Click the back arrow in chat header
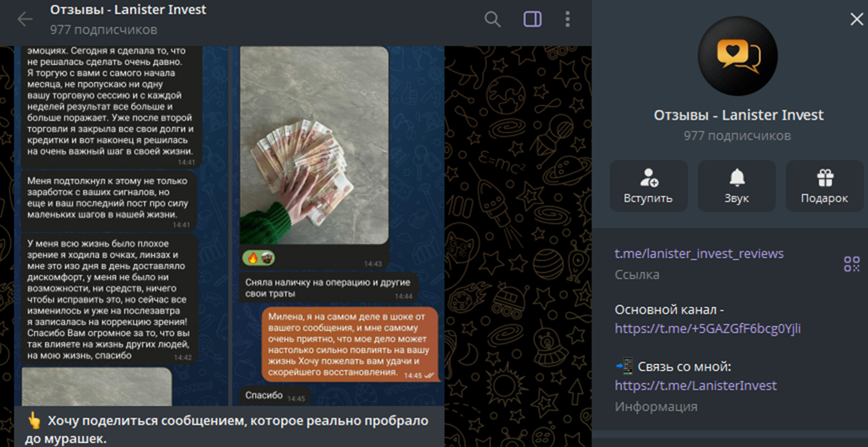Viewport: 868px width, 447px height. (24, 19)
